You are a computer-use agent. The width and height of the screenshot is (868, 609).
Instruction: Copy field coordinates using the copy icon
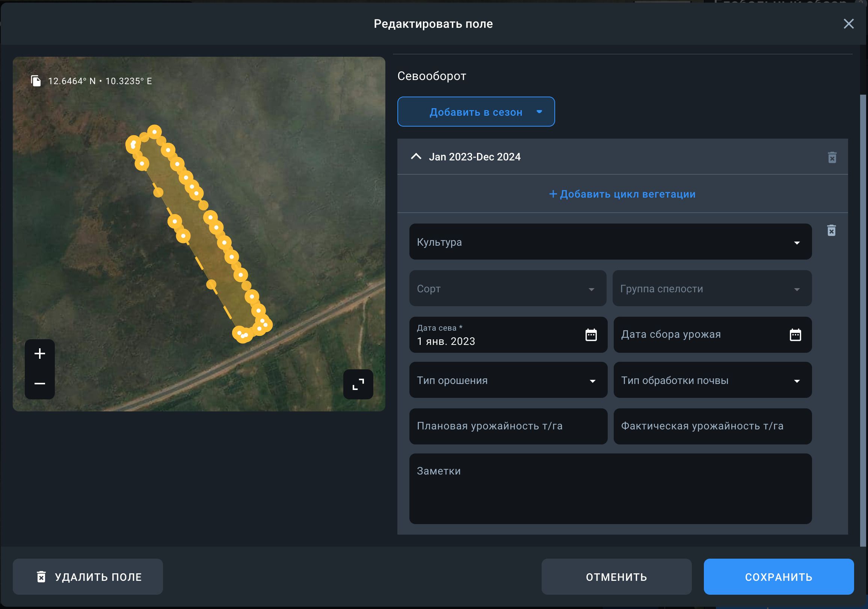tap(36, 80)
